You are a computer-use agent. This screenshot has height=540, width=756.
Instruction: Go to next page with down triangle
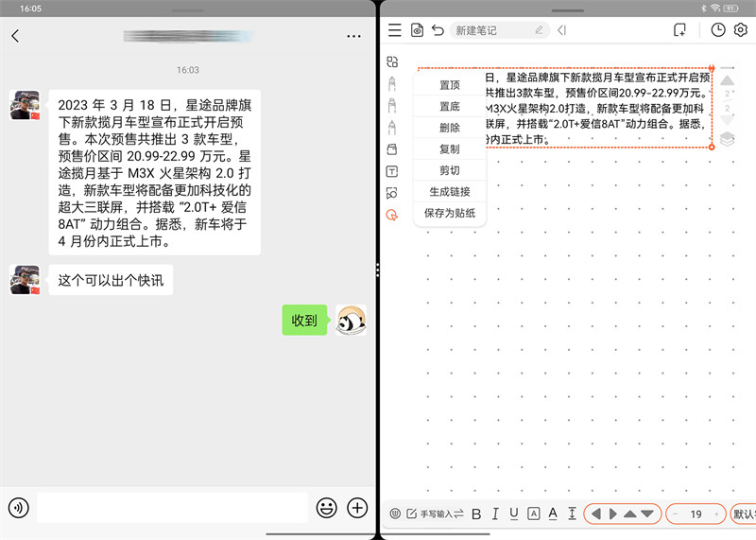727,120
